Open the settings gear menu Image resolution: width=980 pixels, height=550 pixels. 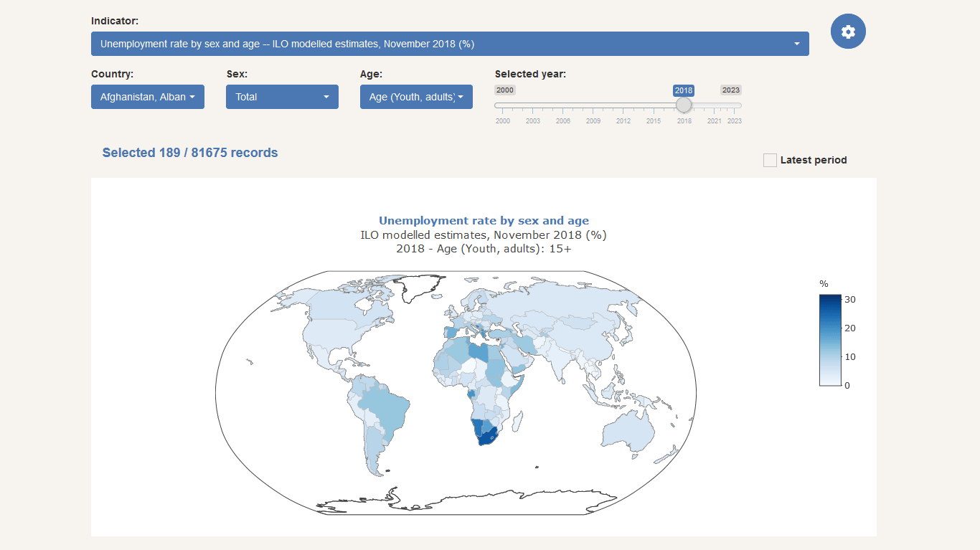point(848,31)
